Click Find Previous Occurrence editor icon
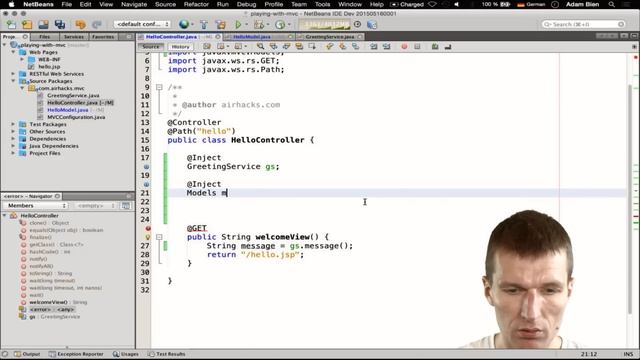Screen dimensions: 640x360 [x=273, y=47]
